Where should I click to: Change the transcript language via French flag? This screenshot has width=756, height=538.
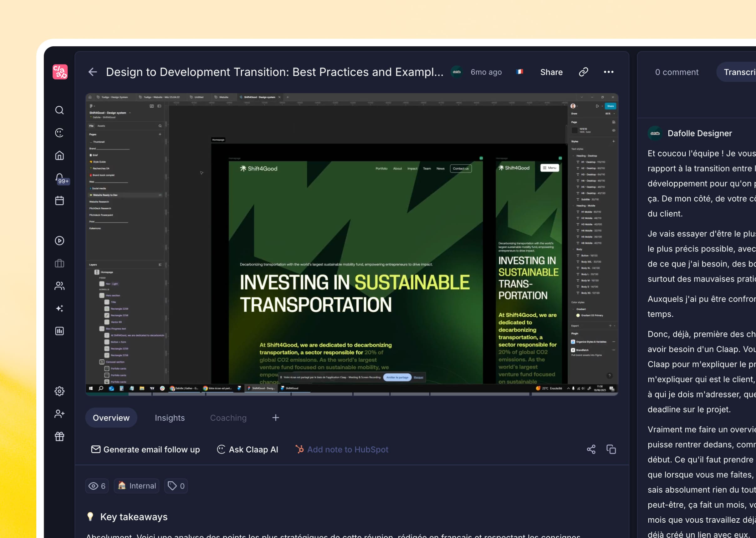coord(520,72)
